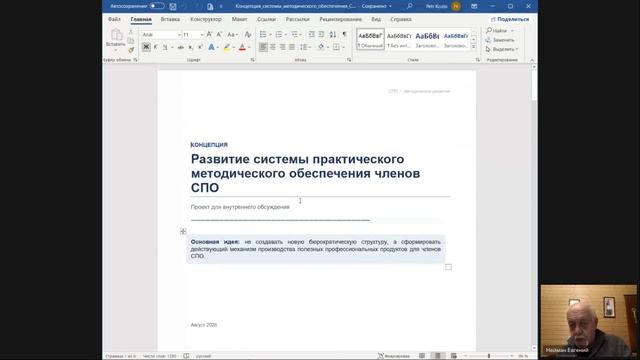Screen dimensions: 640x360
Task: Toggle bold formatting
Action: 146,47
